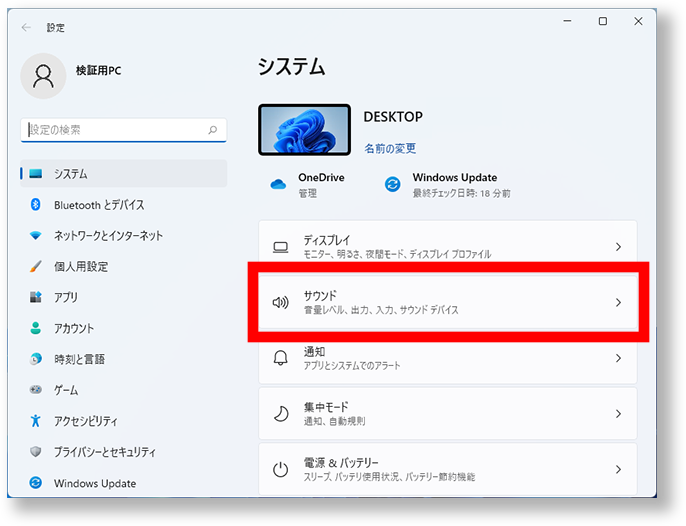Click the time and language globe icon
The height and width of the screenshot is (526, 686).
35,359
